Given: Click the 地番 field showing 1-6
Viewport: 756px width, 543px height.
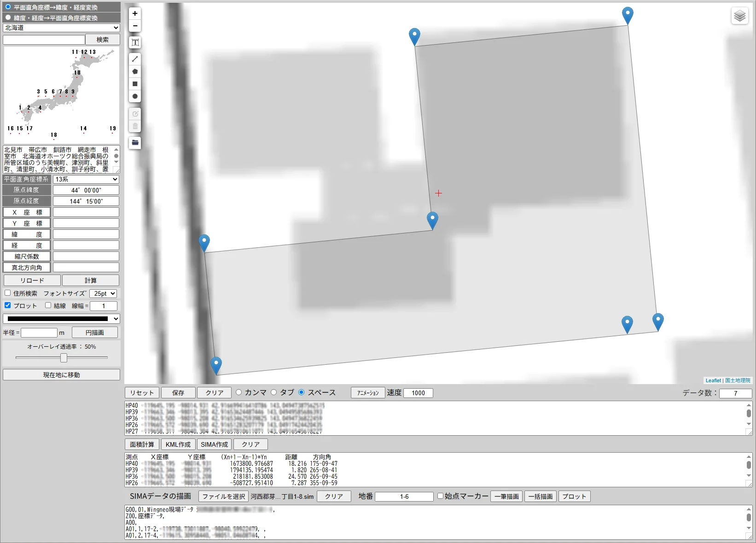Looking at the screenshot, I should 404,496.
